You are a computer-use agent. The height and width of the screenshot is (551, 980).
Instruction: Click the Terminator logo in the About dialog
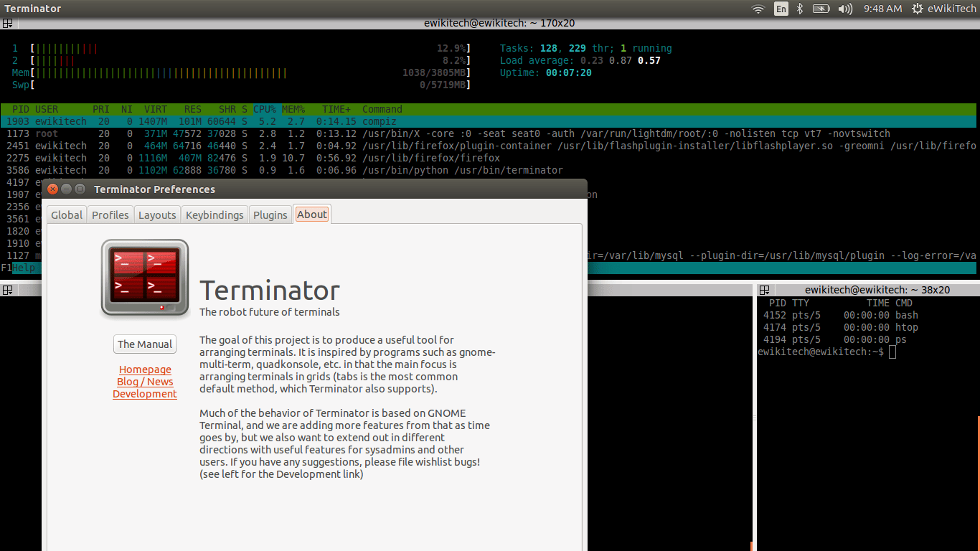(x=144, y=279)
